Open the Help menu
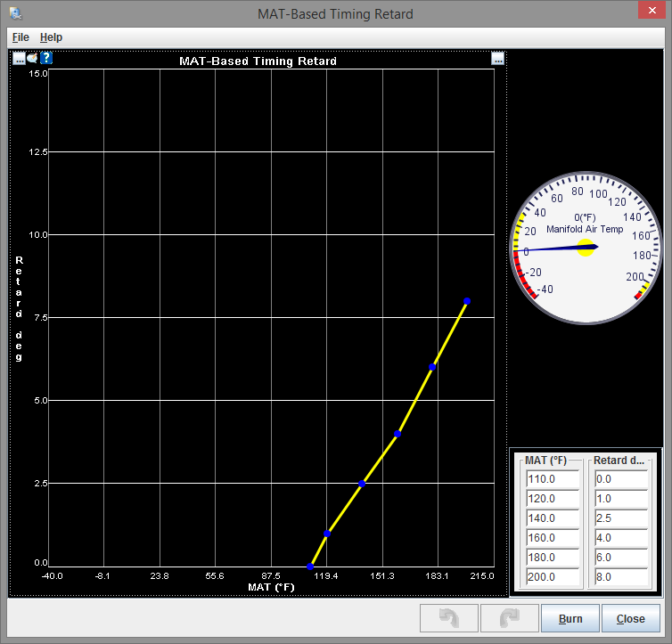The height and width of the screenshot is (644, 672). 51,37
